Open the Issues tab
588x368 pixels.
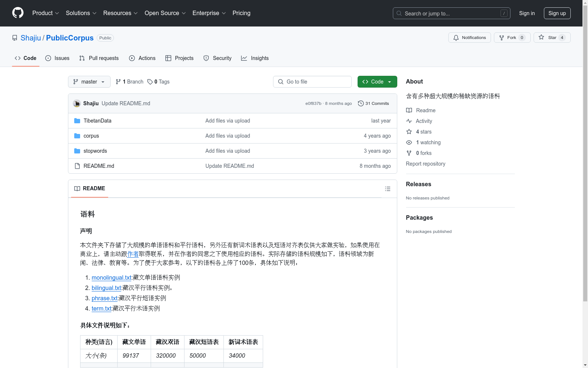[57, 58]
